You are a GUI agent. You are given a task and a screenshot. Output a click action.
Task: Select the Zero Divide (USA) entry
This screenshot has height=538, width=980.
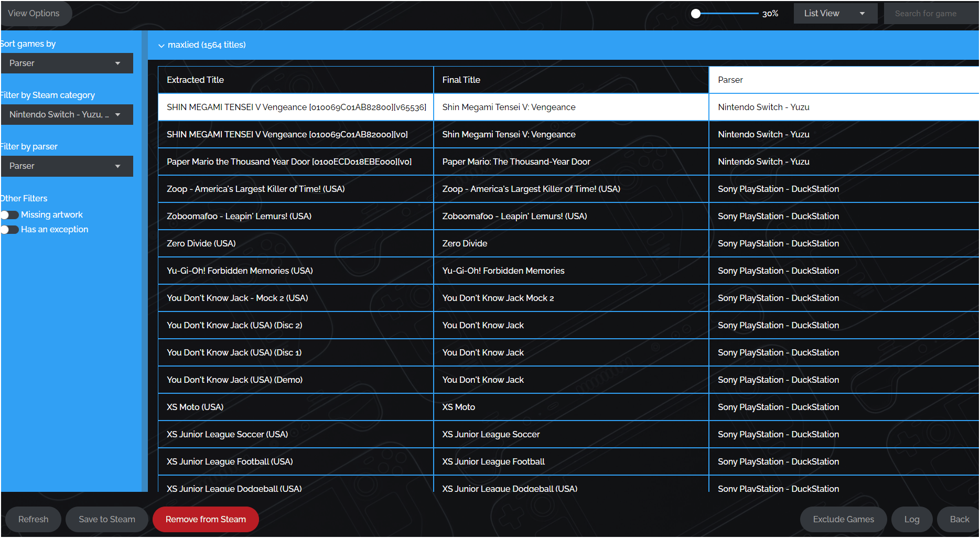point(295,243)
